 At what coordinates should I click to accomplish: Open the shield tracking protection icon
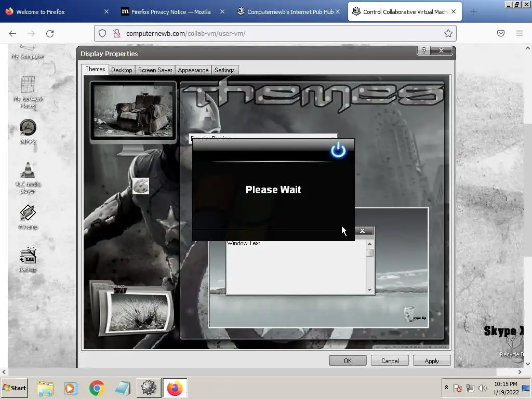tap(102, 33)
